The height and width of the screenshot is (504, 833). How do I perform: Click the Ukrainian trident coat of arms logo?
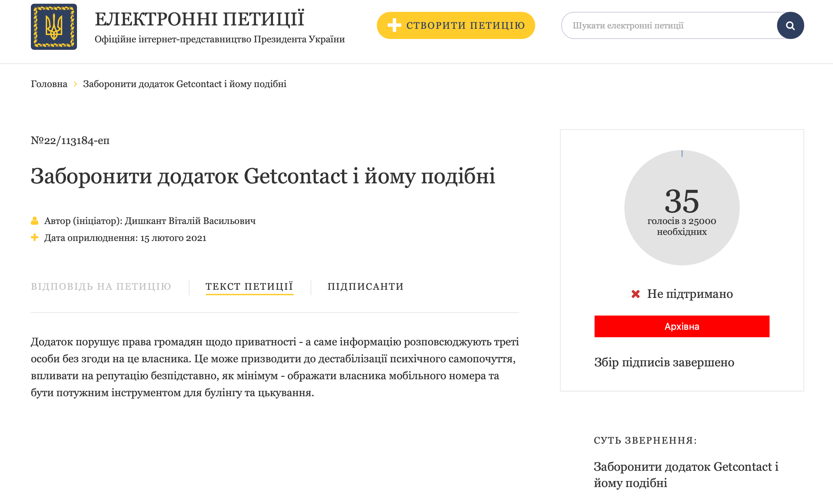coord(54,26)
